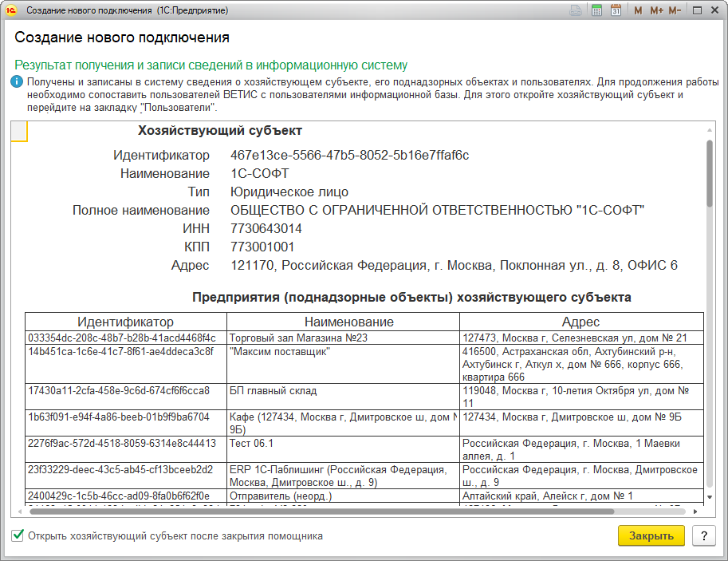
Task: Click the M- memory subtract button
Action: (x=675, y=10)
